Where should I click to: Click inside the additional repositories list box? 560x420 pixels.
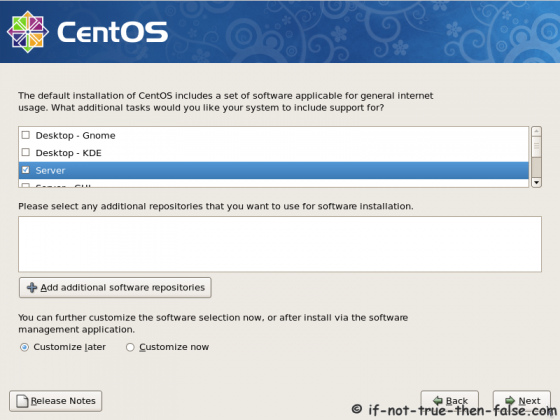pyautogui.click(x=280, y=244)
